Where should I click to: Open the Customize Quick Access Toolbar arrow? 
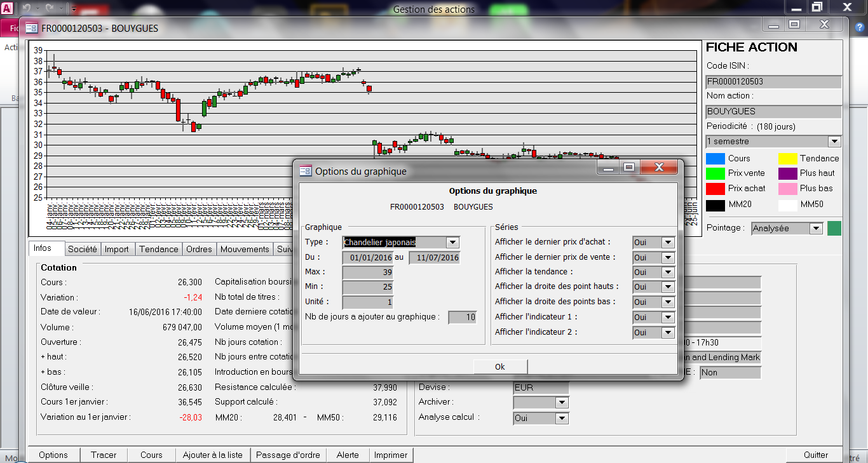74,9
